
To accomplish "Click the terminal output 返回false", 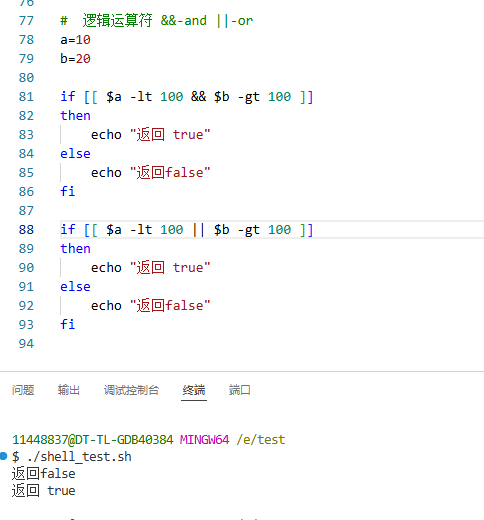I will click(x=44, y=474).
